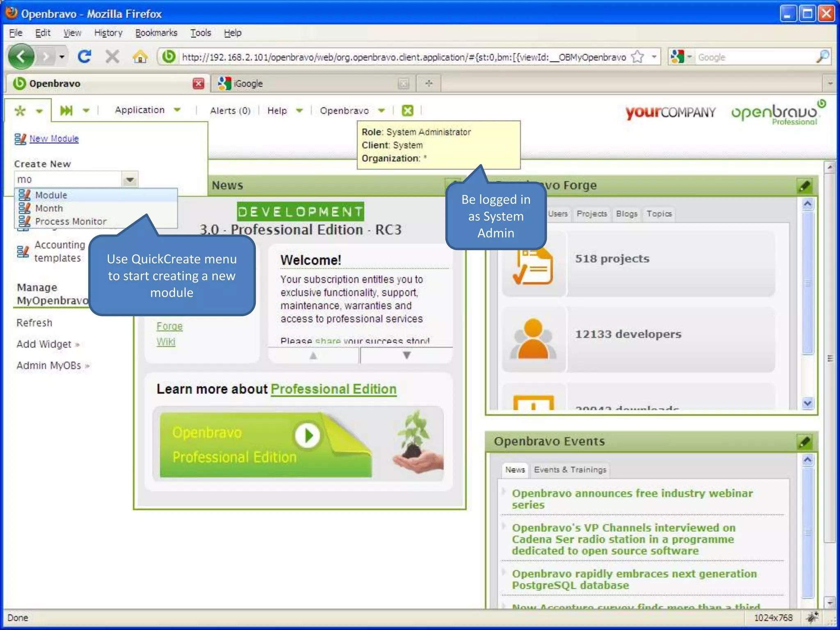840x630 pixels.
Task: Click the Forge widget scrollbar down arrow
Action: coord(808,403)
